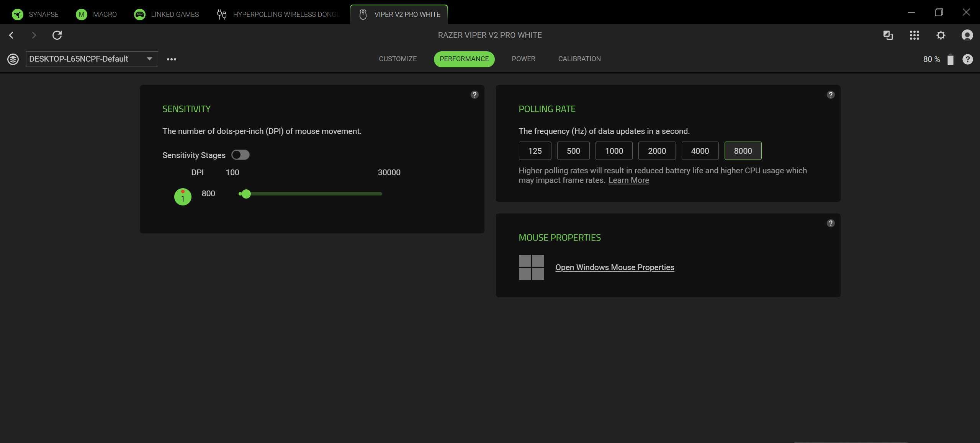Click the 80 % battery percentage
Screen dimensions: 980x443
point(931,59)
